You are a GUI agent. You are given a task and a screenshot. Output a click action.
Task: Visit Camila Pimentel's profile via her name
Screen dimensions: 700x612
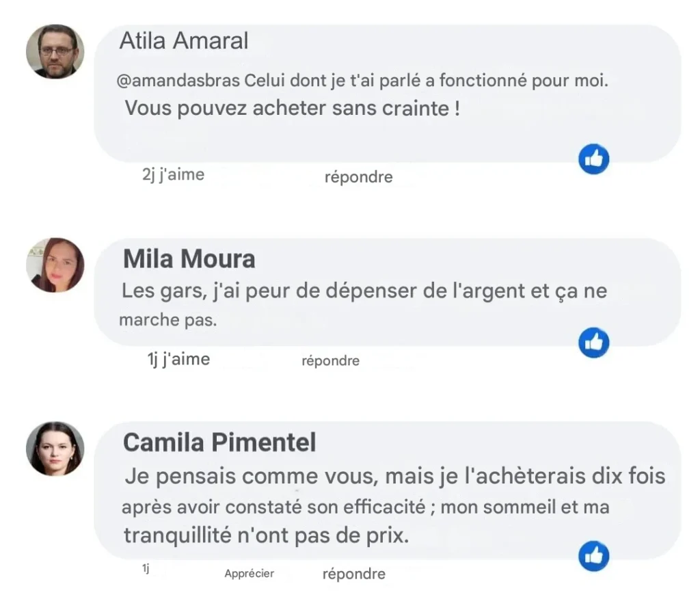click(x=219, y=442)
